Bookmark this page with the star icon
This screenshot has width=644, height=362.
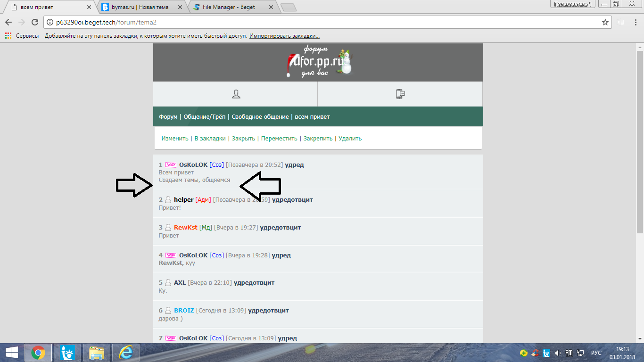pos(605,22)
